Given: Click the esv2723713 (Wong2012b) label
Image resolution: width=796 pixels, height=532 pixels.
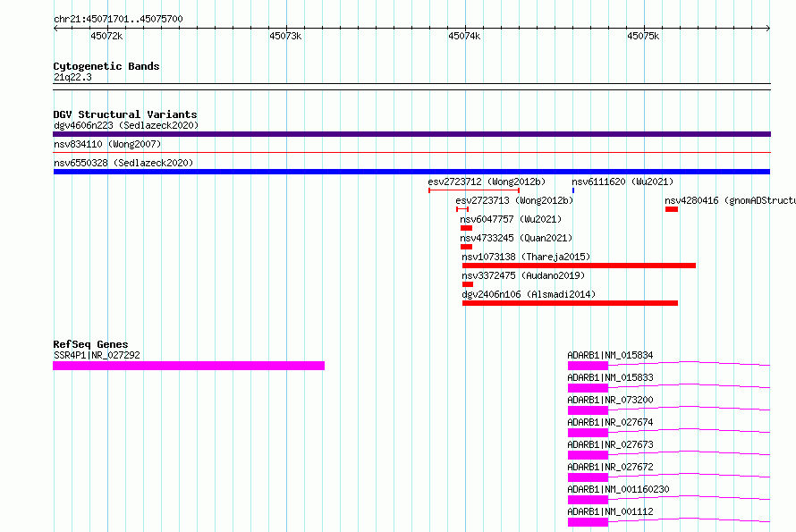Looking at the screenshot, I should [514, 200].
